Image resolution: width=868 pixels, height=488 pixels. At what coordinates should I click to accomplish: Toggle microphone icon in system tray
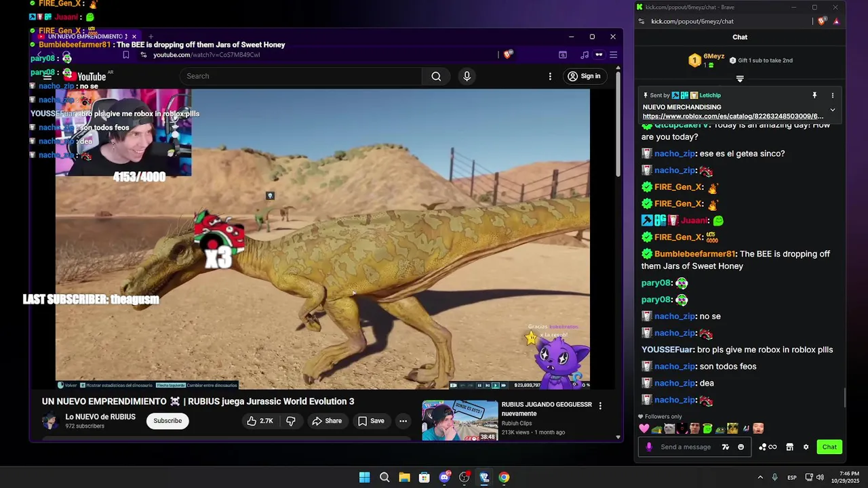[x=774, y=477]
